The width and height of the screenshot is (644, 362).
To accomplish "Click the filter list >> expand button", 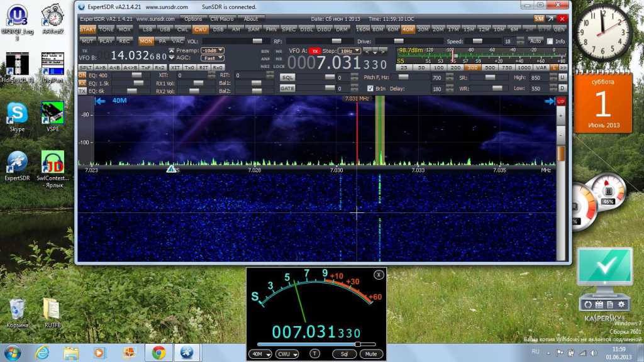I will (563, 67).
